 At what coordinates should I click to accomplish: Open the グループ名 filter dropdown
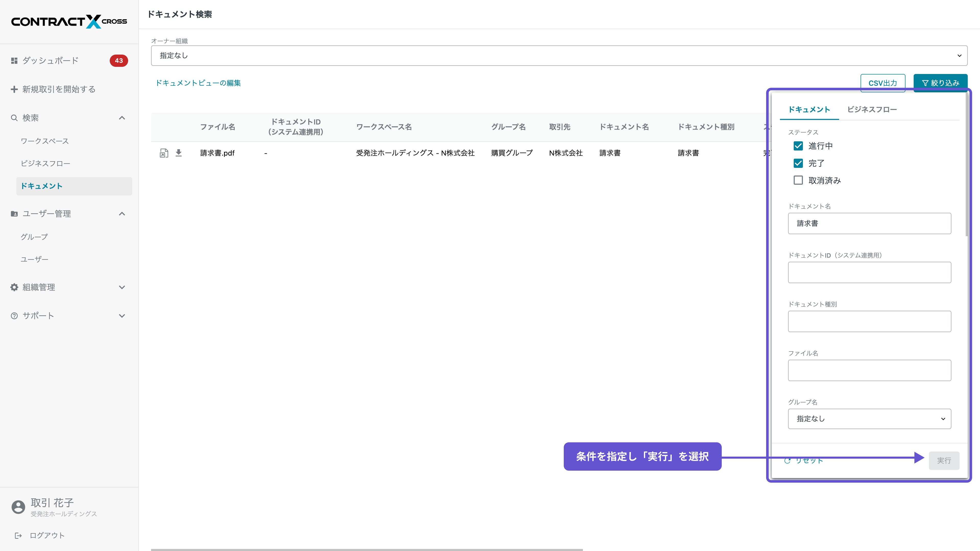[869, 419]
